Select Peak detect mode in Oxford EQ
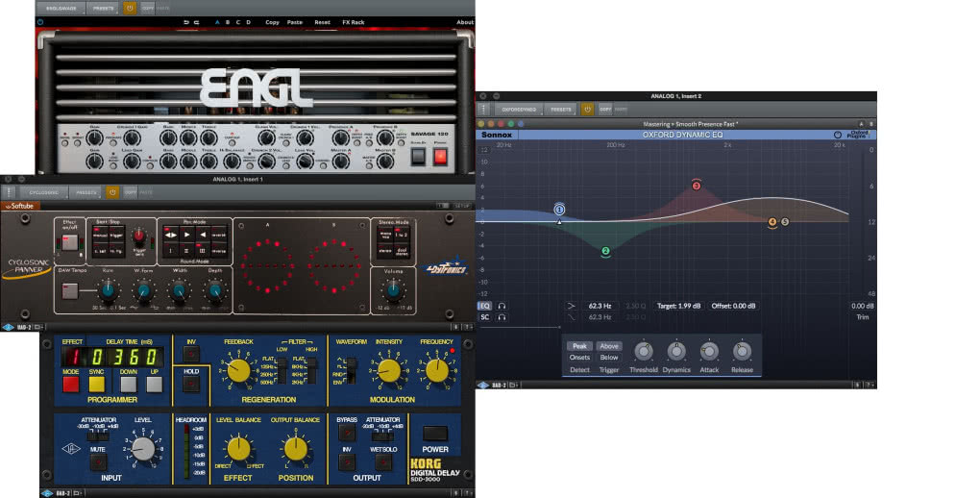Viewport: 980px width, 498px height. pos(579,346)
